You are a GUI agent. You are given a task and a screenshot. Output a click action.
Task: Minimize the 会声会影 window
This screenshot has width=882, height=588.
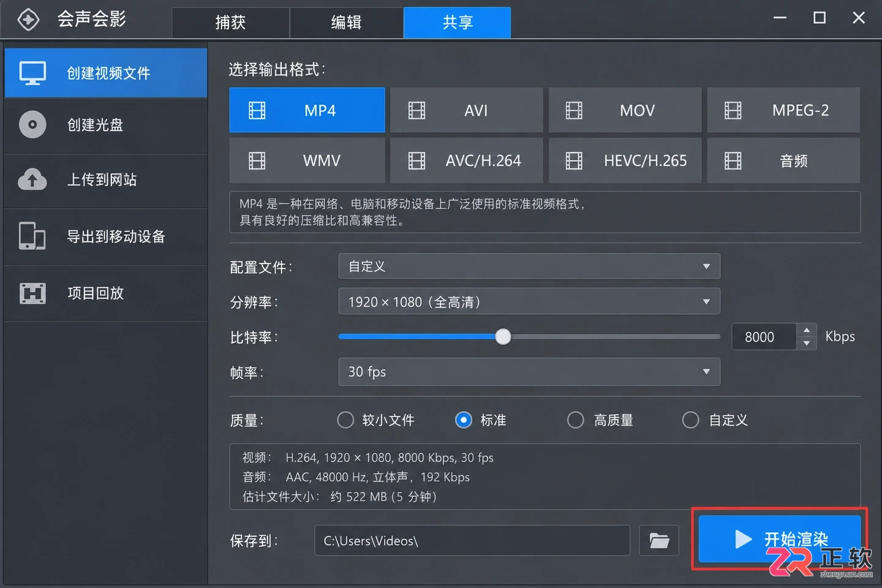pyautogui.click(x=780, y=18)
